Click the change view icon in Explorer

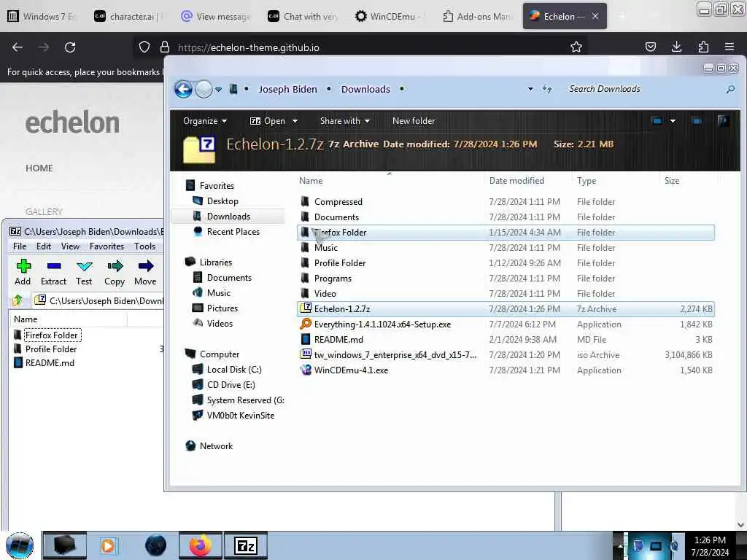click(x=657, y=121)
